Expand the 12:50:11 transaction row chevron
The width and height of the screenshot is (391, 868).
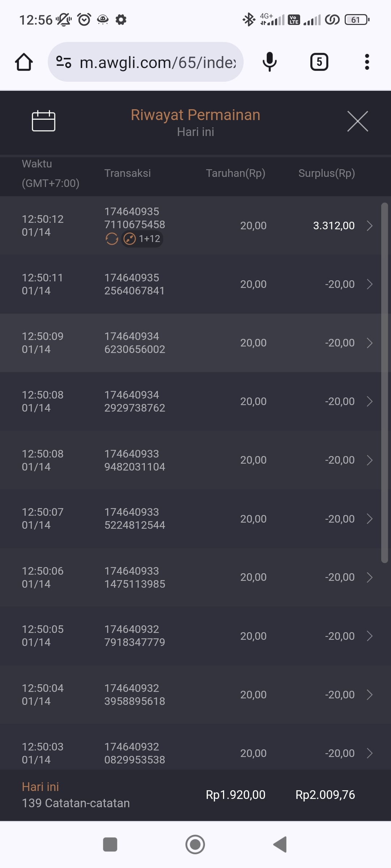tap(369, 284)
